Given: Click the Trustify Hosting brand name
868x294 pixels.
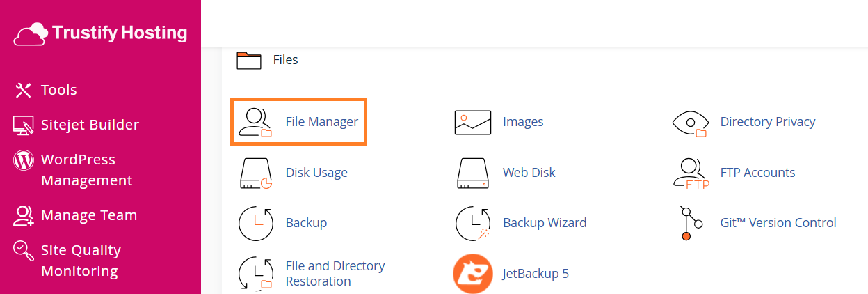Looking at the screenshot, I should [120, 33].
